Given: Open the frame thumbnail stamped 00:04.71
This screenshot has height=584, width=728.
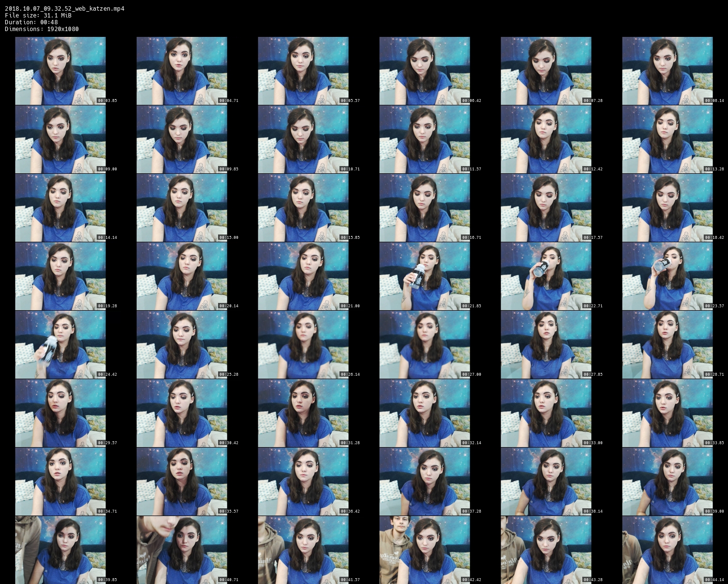Looking at the screenshot, I should tap(182, 71).
